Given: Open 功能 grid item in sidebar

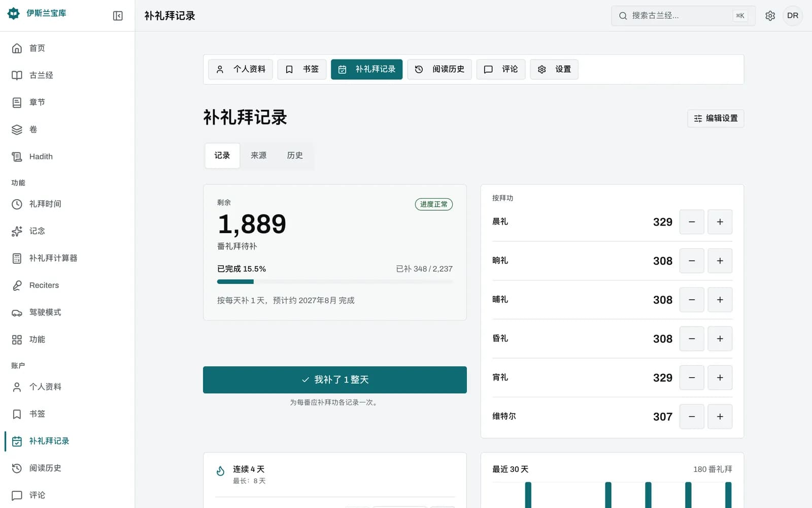Looking at the screenshot, I should pos(67,339).
